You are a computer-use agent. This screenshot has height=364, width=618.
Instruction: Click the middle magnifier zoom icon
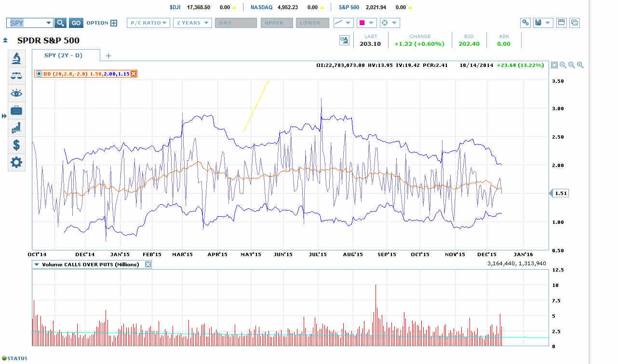pyautogui.click(x=571, y=65)
